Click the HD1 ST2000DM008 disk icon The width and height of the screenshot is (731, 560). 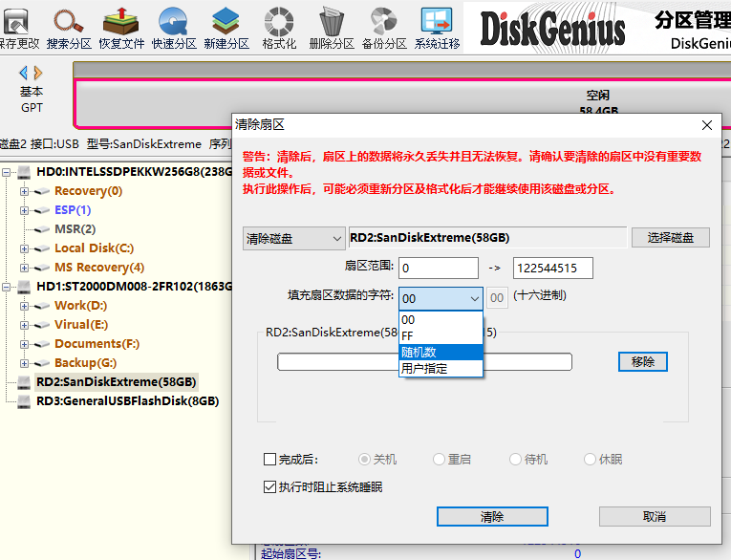click(24, 287)
